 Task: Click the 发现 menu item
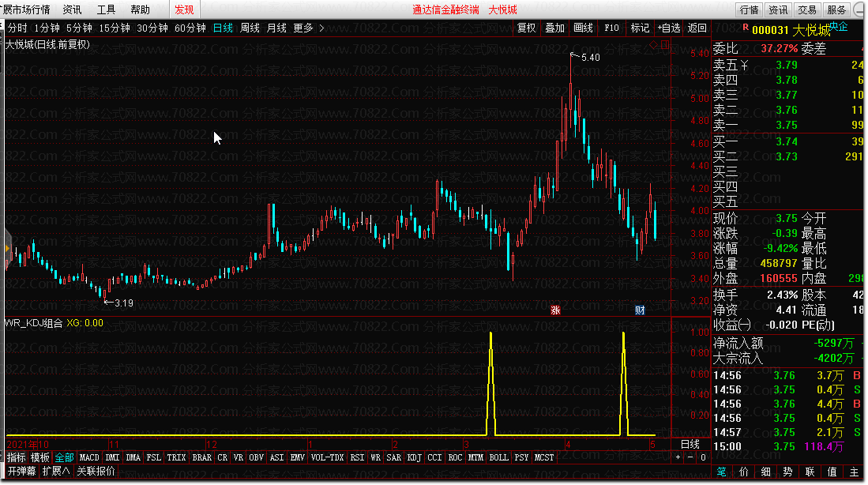pos(184,9)
